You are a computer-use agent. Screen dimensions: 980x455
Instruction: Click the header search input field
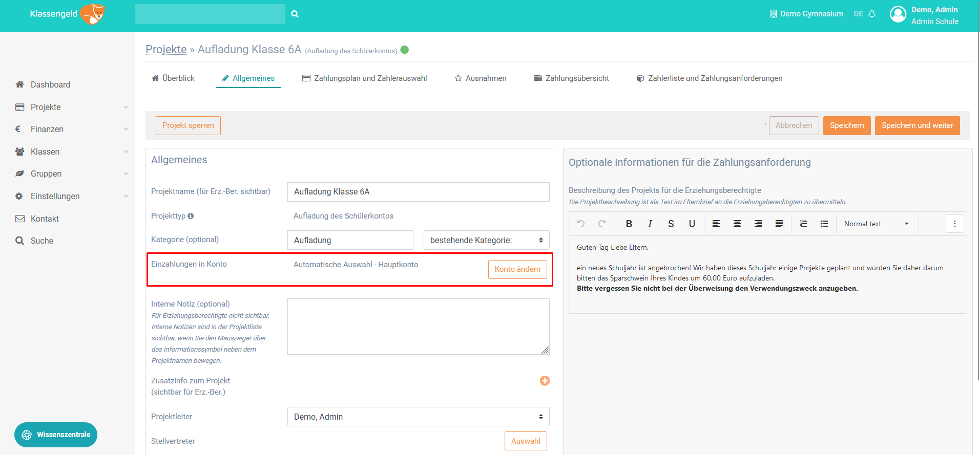pos(210,14)
